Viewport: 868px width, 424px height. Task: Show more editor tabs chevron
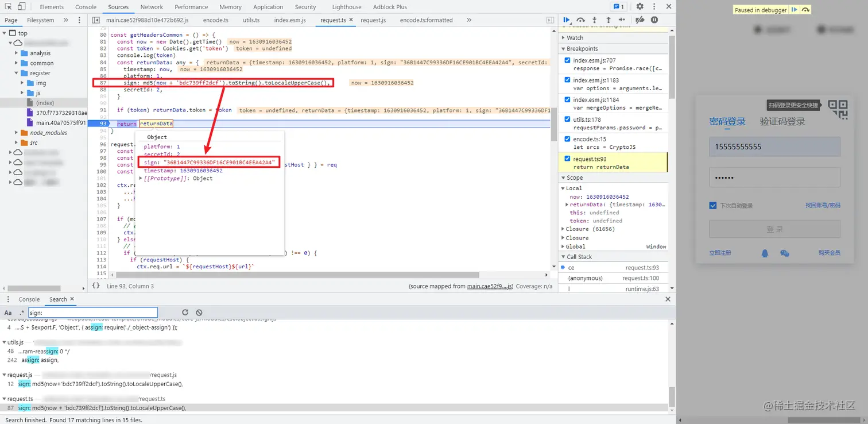coord(469,20)
